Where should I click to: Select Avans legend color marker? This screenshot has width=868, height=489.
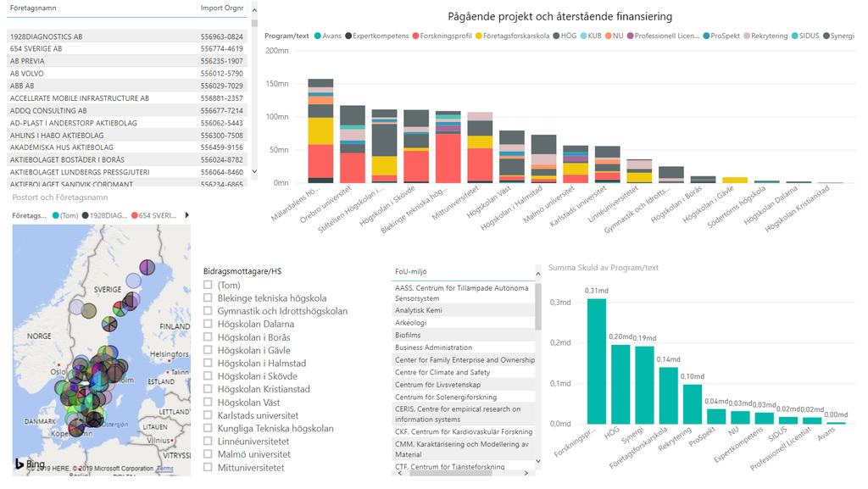click(318, 36)
